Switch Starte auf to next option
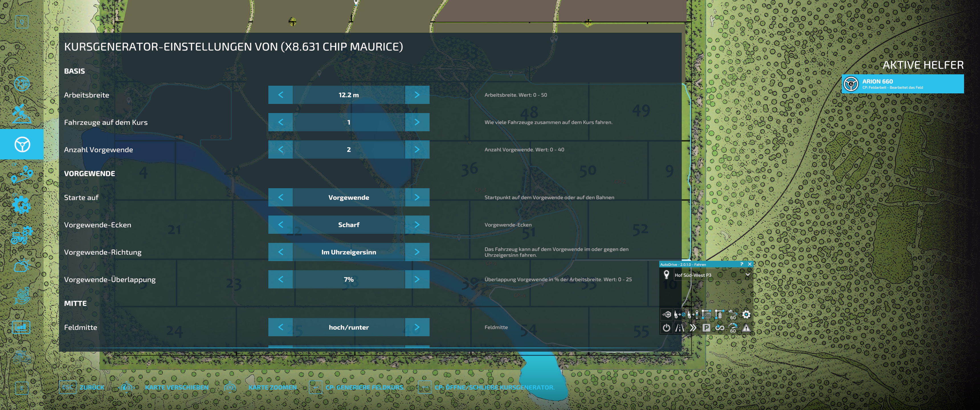 click(x=417, y=197)
